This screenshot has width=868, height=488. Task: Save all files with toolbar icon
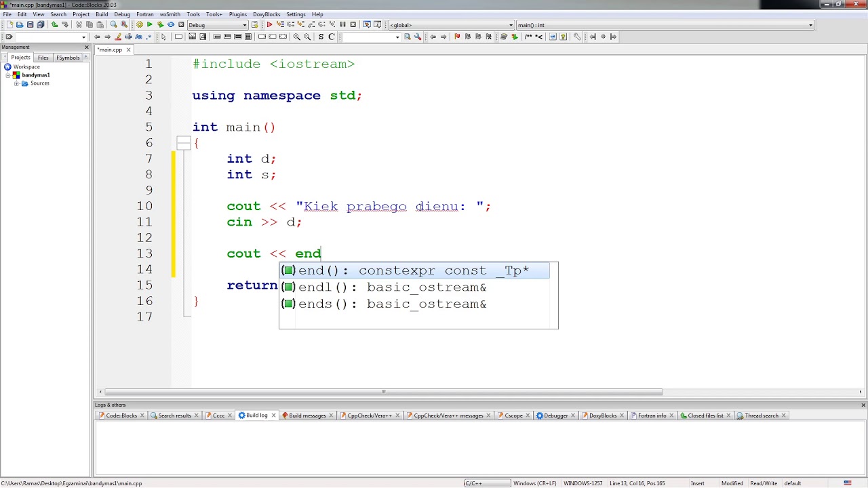pyautogui.click(x=40, y=24)
